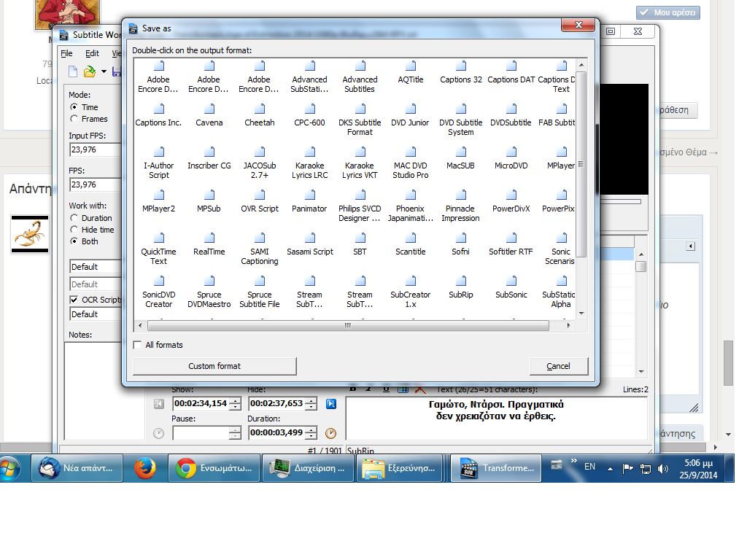Screen dimensions: 747x560
Task: Click the clock icon next to Duration
Action: click(330, 433)
